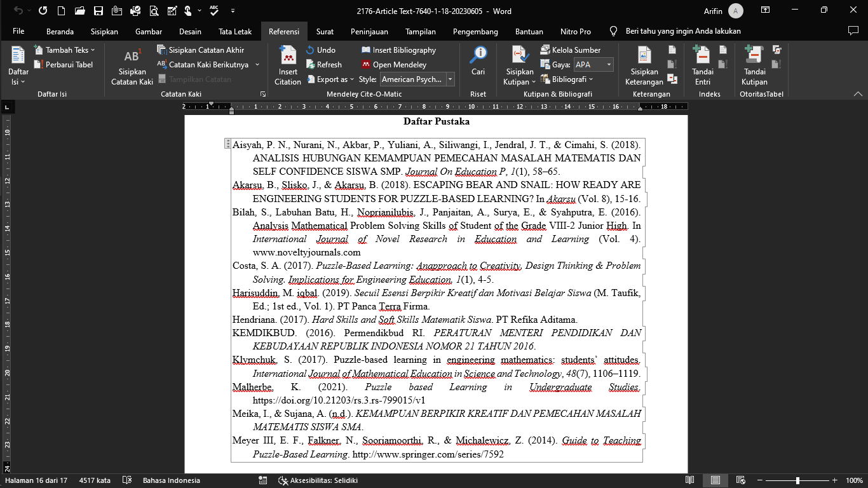This screenshot has height=488, width=868.
Task: Insert index icon in Indeks group
Action: click(x=722, y=50)
